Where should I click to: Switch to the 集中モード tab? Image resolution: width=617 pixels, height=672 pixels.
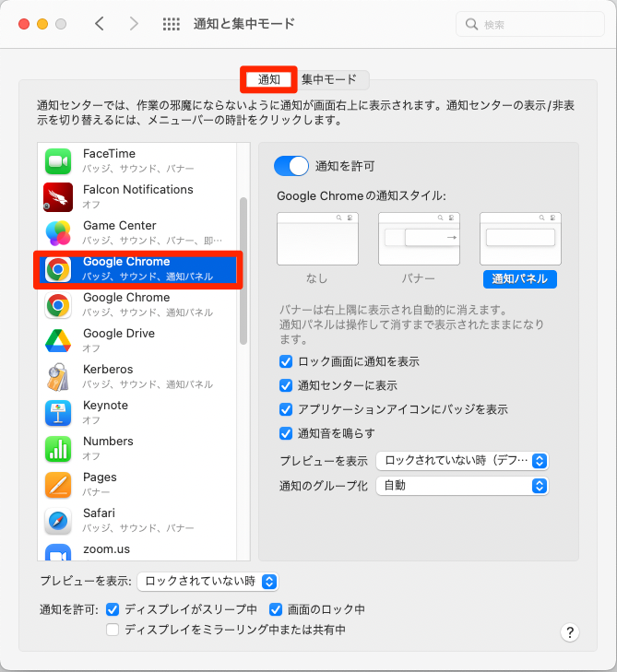tap(329, 79)
